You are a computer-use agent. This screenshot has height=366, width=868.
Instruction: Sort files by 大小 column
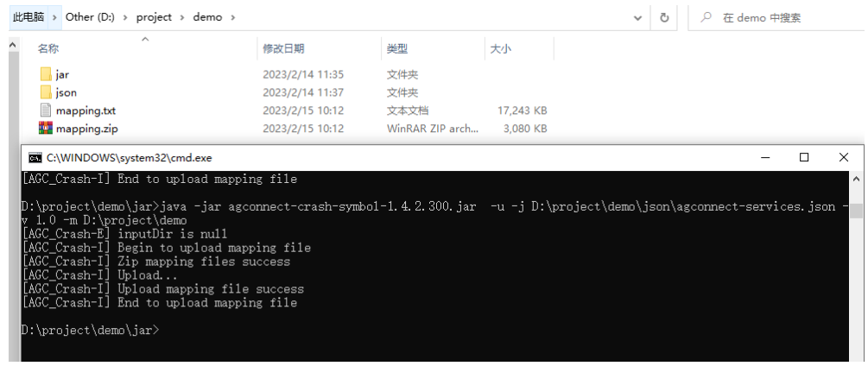coord(500,48)
